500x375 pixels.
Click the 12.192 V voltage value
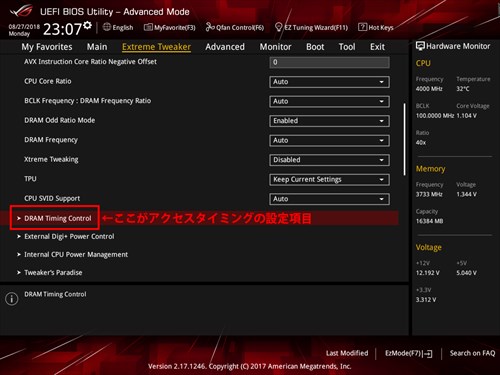(428, 273)
